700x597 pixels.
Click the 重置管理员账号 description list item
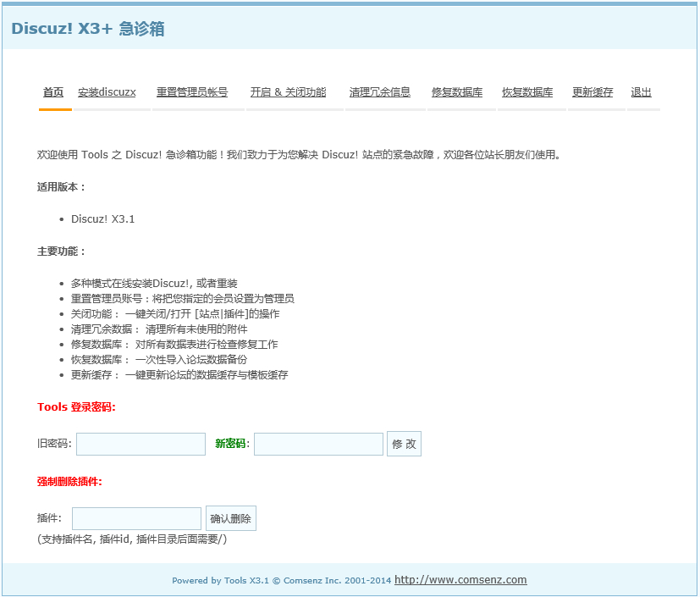pos(183,299)
